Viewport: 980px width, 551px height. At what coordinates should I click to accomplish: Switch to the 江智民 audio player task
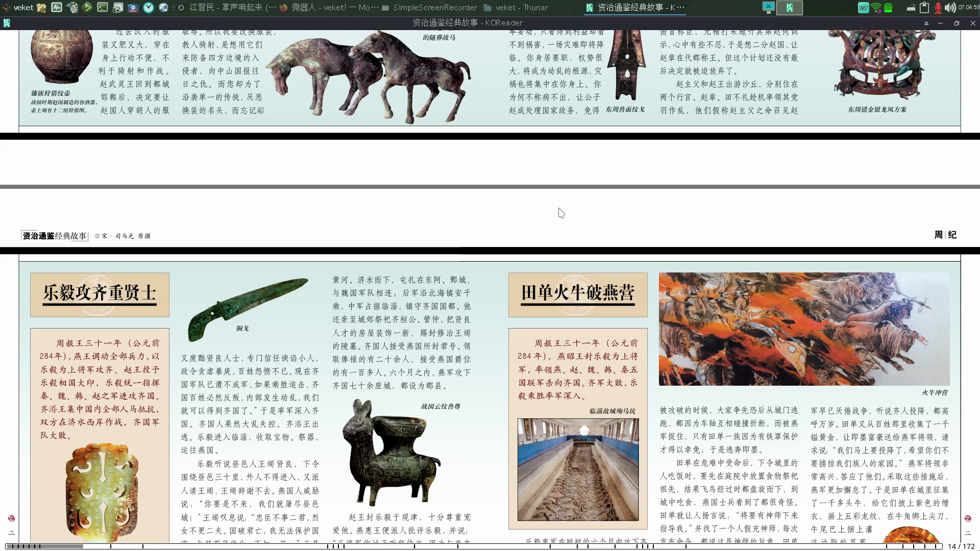point(227,8)
